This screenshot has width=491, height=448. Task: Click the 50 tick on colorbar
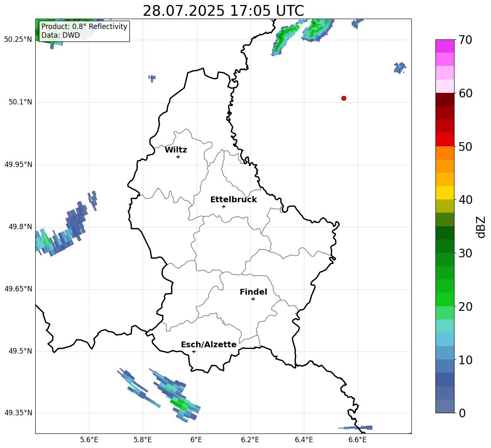465,146
